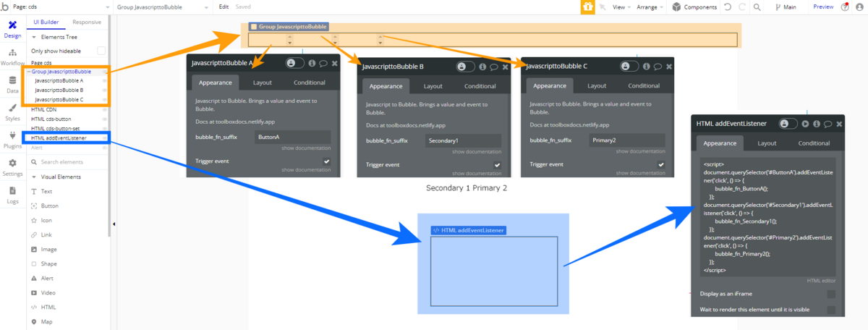Click info icon on JavascripttoBubble A panel
868x330 pixels.
(x=312, y=63)
